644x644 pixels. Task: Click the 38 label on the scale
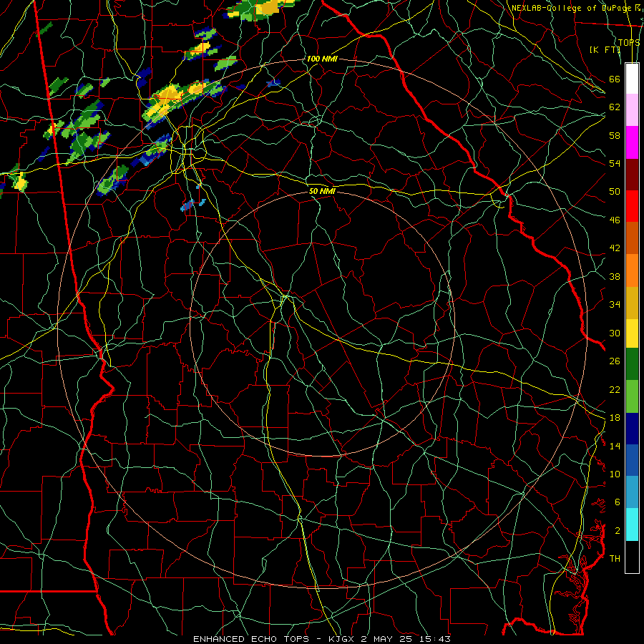point(615,277)
